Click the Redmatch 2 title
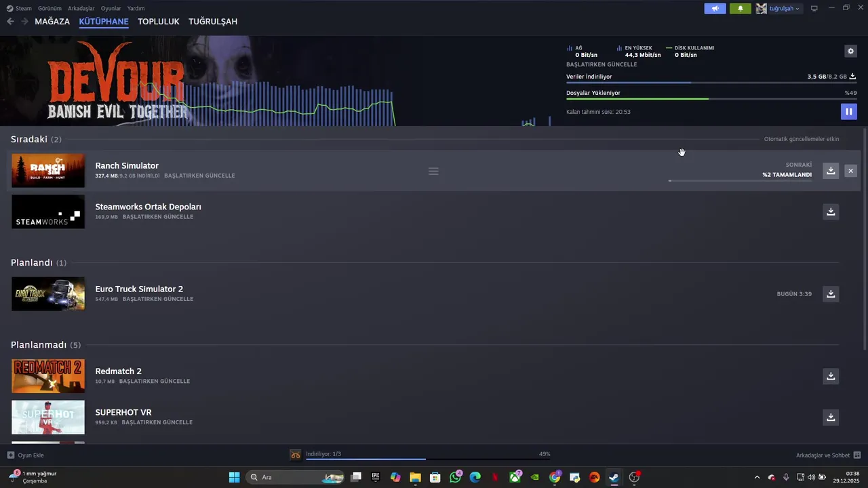 (x=118, y=371)
